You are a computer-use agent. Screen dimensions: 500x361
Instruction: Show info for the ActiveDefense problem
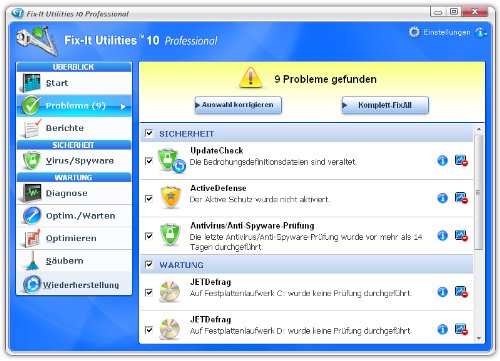(442, 198)
